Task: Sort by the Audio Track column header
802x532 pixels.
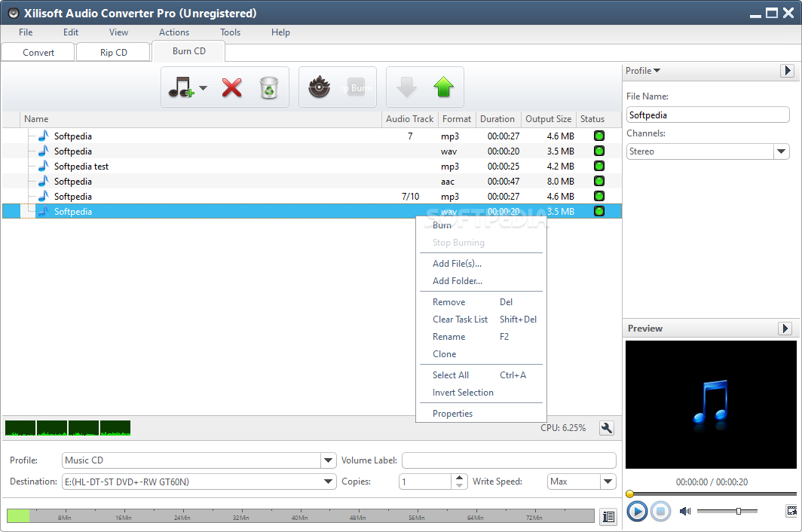Action: point(409,118)
